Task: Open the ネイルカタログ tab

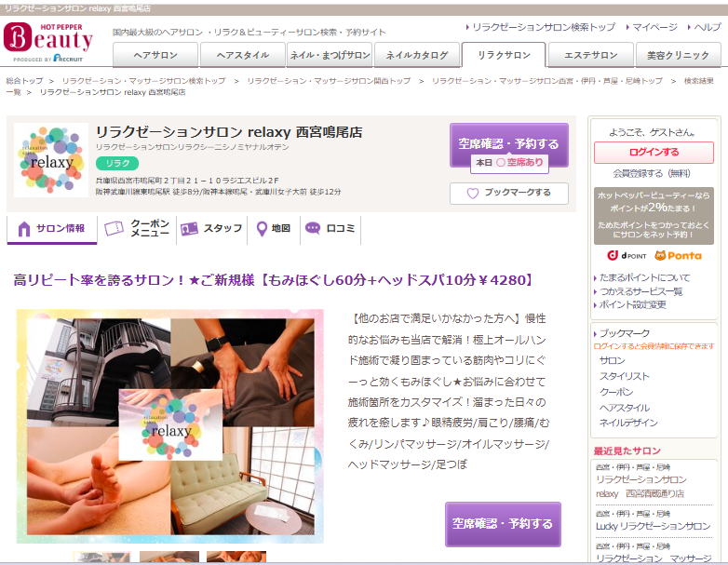Action: coord(417,55)
